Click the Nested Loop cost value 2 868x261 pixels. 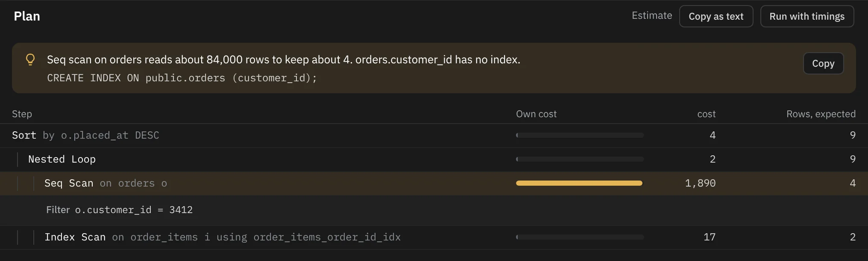pyautogui.click(x=713, y=159)
